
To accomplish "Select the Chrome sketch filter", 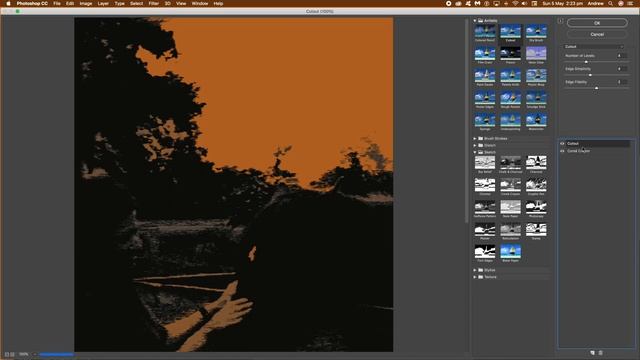I will [485, 185].
